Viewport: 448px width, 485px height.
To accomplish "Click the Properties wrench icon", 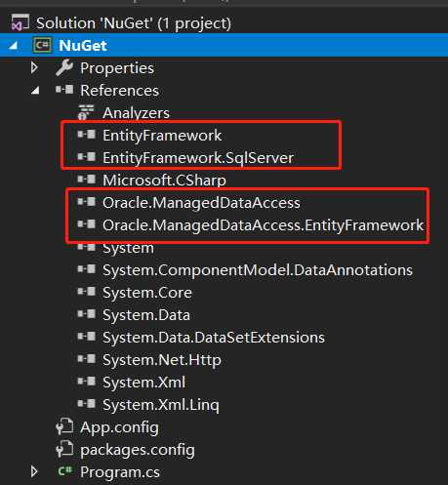I will pyautogui.click(x=64, y=67).
